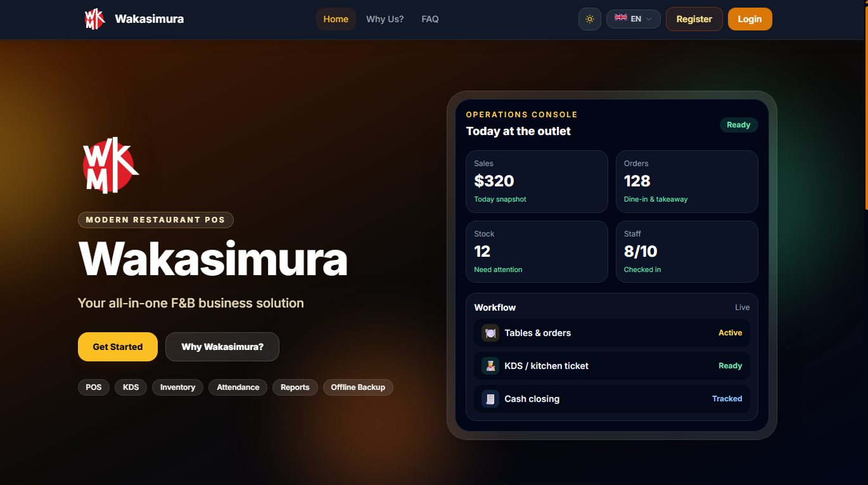
Task: Click the Today at the outlet heading
Action: tap(518, 131)
